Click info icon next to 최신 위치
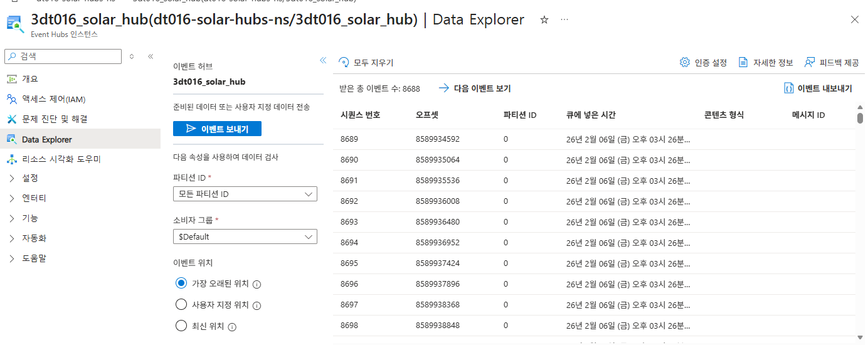This screenshot has width=868, height=345. (232, 327)
